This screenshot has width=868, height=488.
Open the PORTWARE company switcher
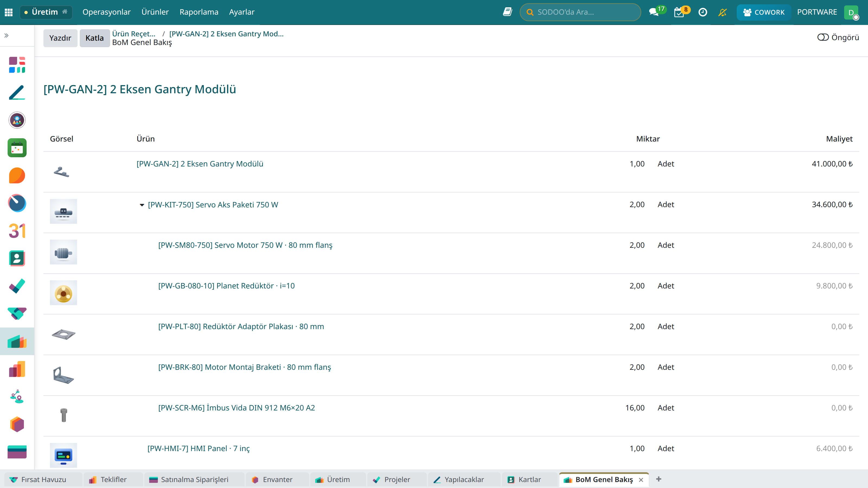[817, 12]
